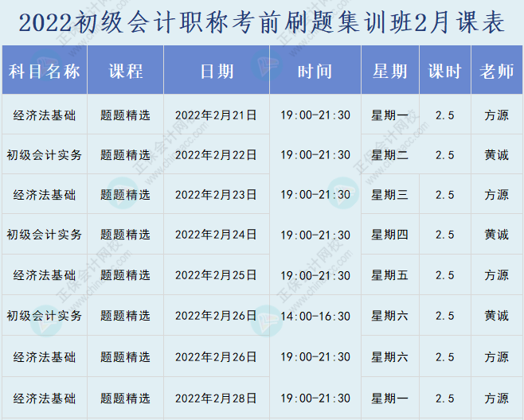The width and height of the screenshot is (524, 420).
Task: Select teacher 方源 in the 2月23日 row
Action: pos(497,195)
